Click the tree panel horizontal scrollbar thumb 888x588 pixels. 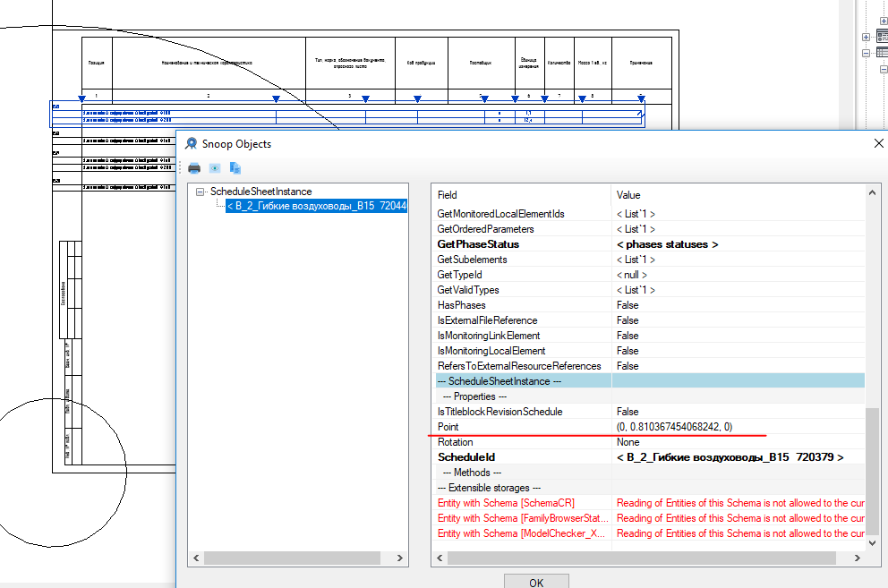292,558
